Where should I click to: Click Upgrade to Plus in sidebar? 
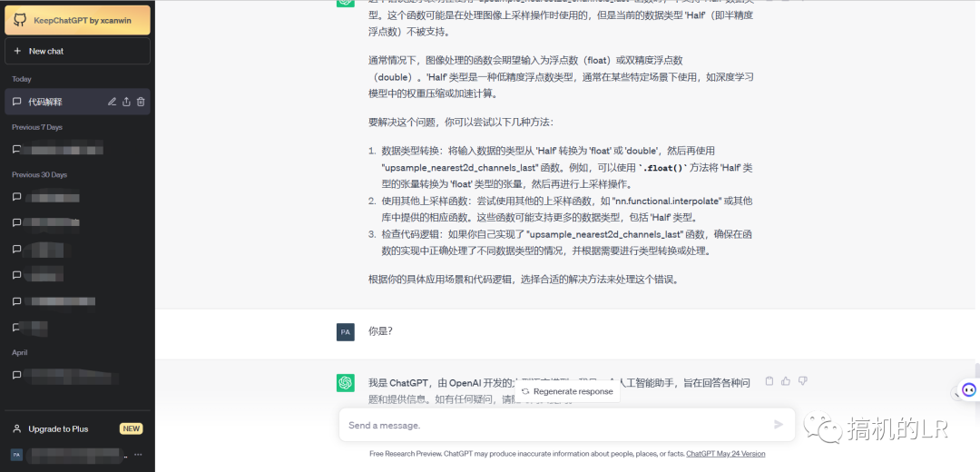tap(59, 428)
